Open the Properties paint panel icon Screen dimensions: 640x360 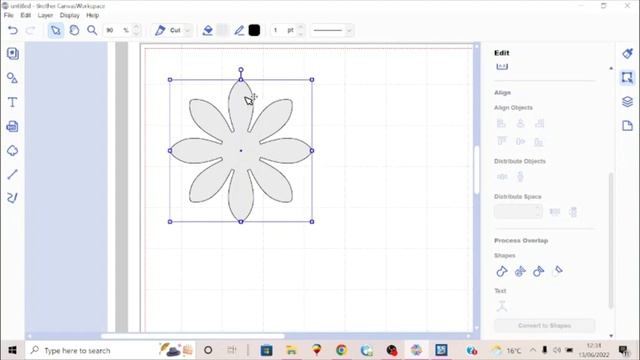point(627,53)
